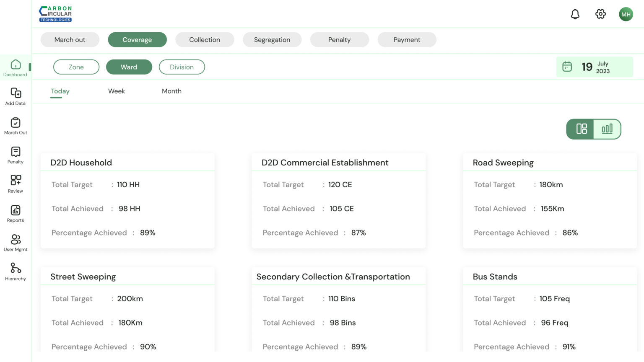Open Hierarchy in the sidebar
The image size is (644, 362).
tap(16, 272)
